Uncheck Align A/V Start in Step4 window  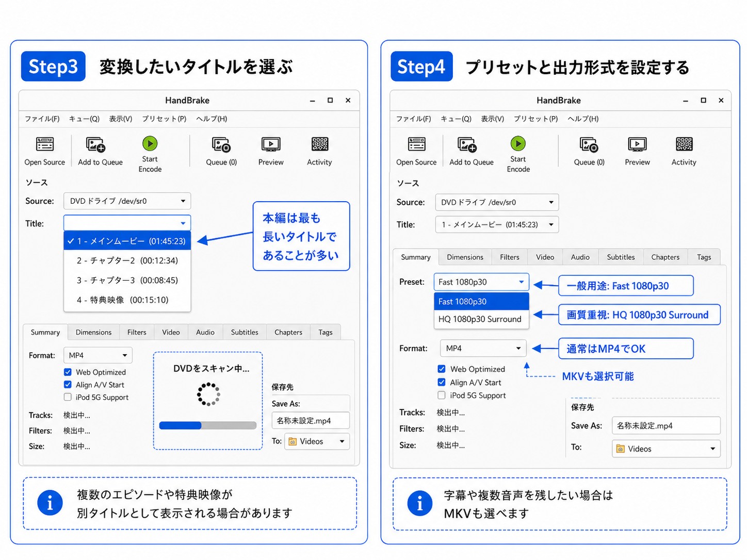442,382
